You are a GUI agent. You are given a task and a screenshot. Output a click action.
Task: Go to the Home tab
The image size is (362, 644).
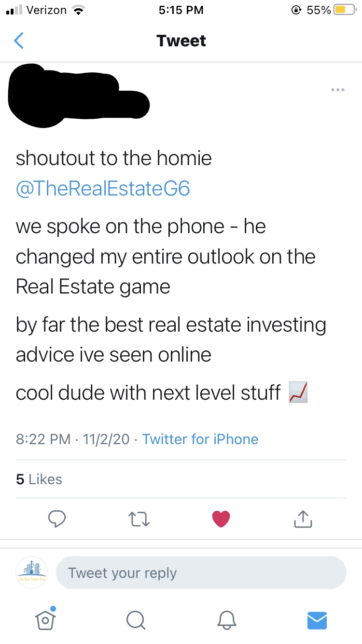[x=45, y=619]
